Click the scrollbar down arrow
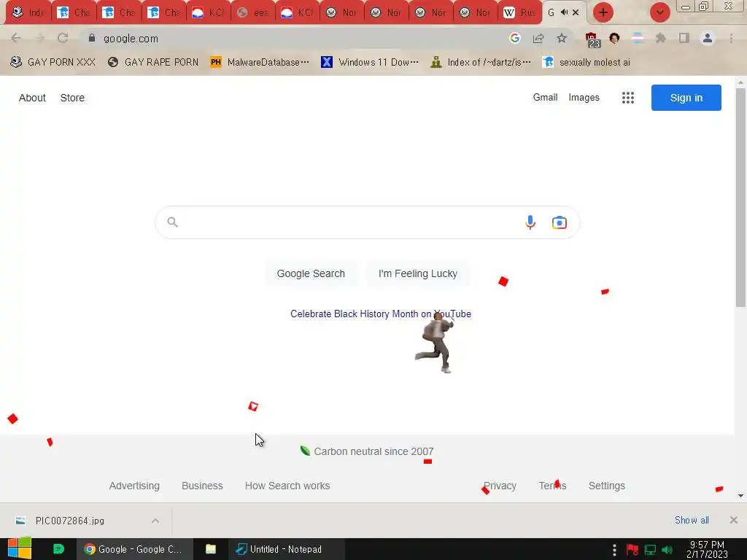Screen dimensions: 747x560 pyautogui.click(x=740, y=496)
